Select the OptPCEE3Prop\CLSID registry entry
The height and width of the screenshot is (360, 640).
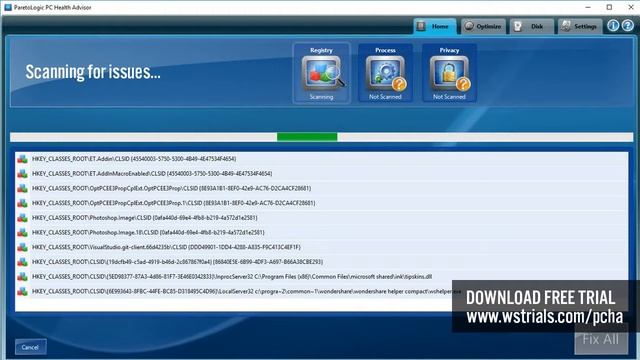click(x=321, y=188)
